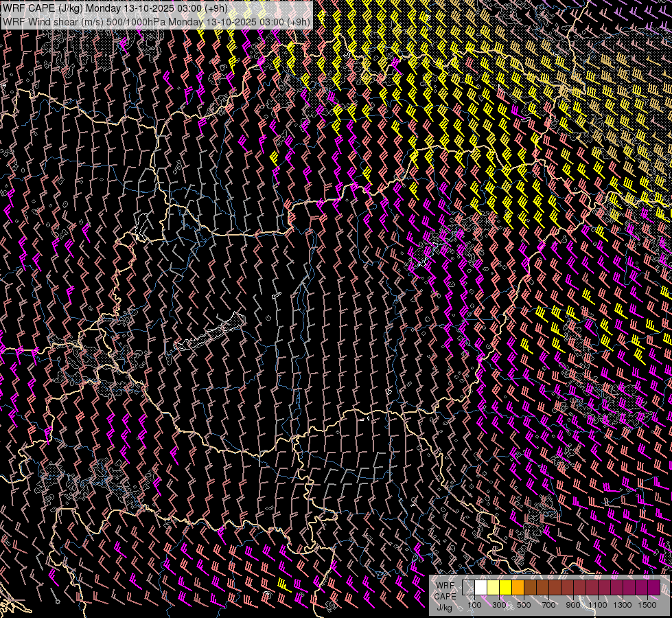This screenshot has width=672, height=618.
Task: Select the pale yellow CAPE legend swatch
Action: click(493, 588)
